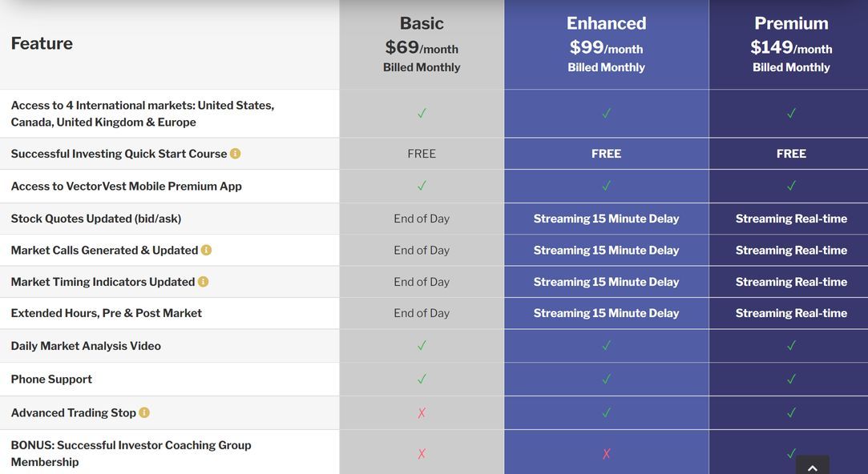868x474 pixels.
Task: Open info tooltip for Market Timing Indicators
Action: (203, 282)
